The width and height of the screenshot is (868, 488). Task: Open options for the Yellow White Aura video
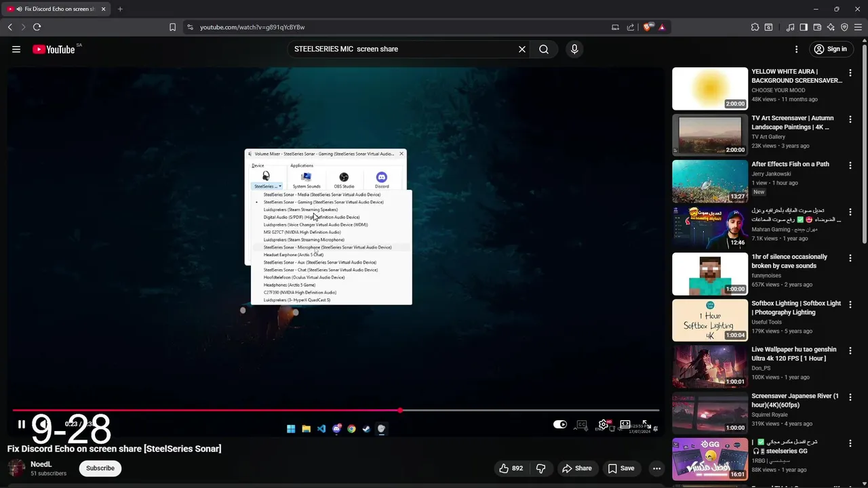[850, 73]
